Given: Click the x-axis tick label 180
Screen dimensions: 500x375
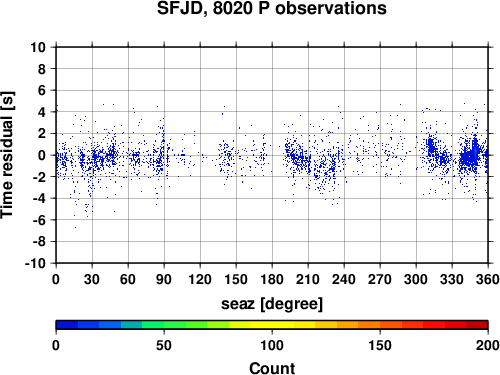Looking at the screenshot, I should pyautogui.click(x=272, y=279).
